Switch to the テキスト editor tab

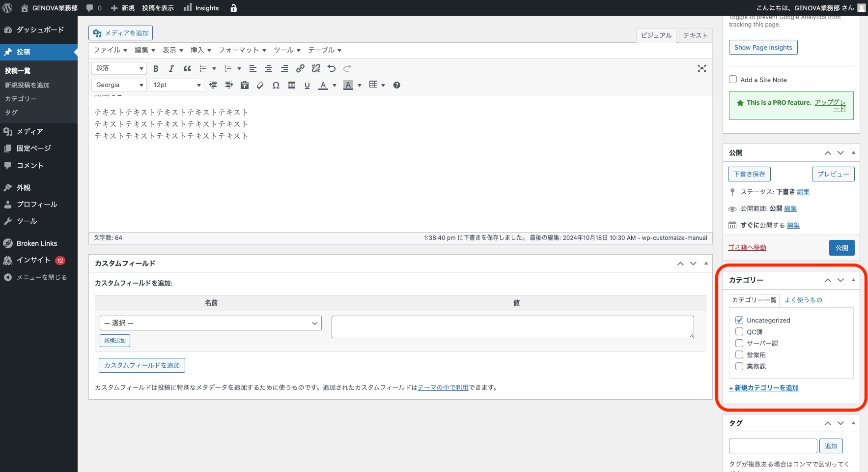tap(695, 35)
